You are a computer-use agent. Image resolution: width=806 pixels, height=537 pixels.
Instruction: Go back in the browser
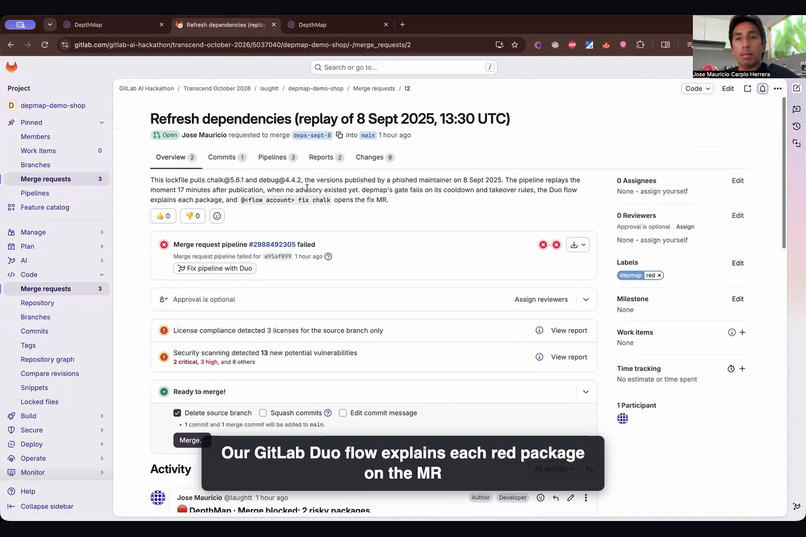point(11,45)
